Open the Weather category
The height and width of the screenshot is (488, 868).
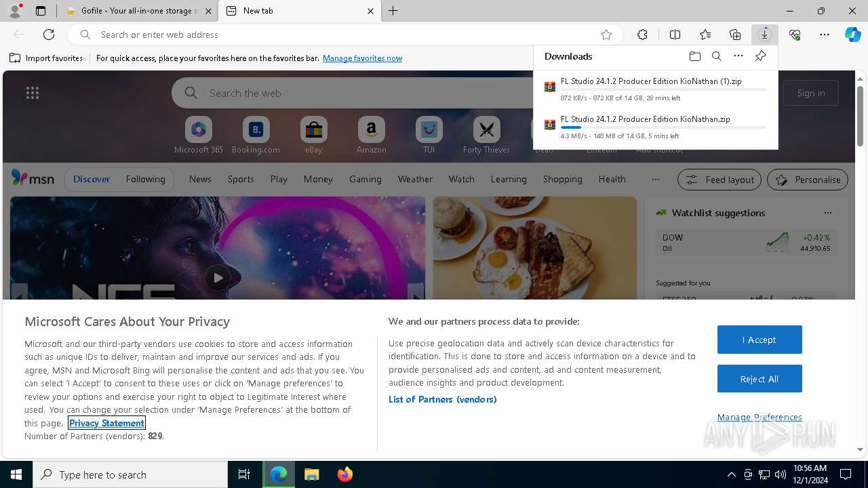pos(415,179)
